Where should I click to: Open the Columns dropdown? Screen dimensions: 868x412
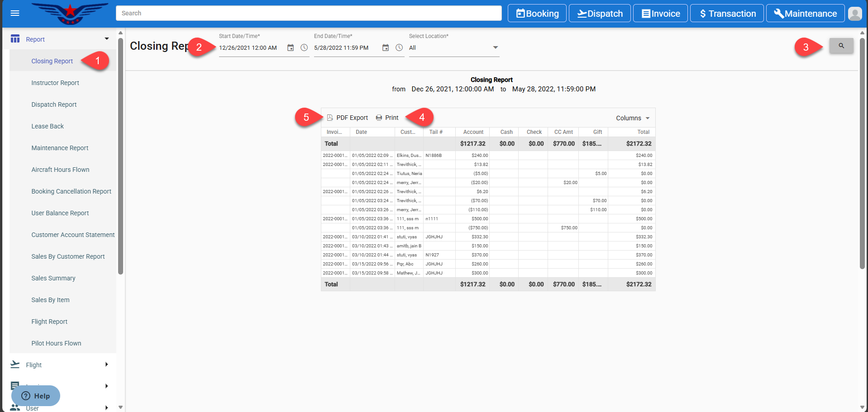pyautogui.click(x=632, y=118)
